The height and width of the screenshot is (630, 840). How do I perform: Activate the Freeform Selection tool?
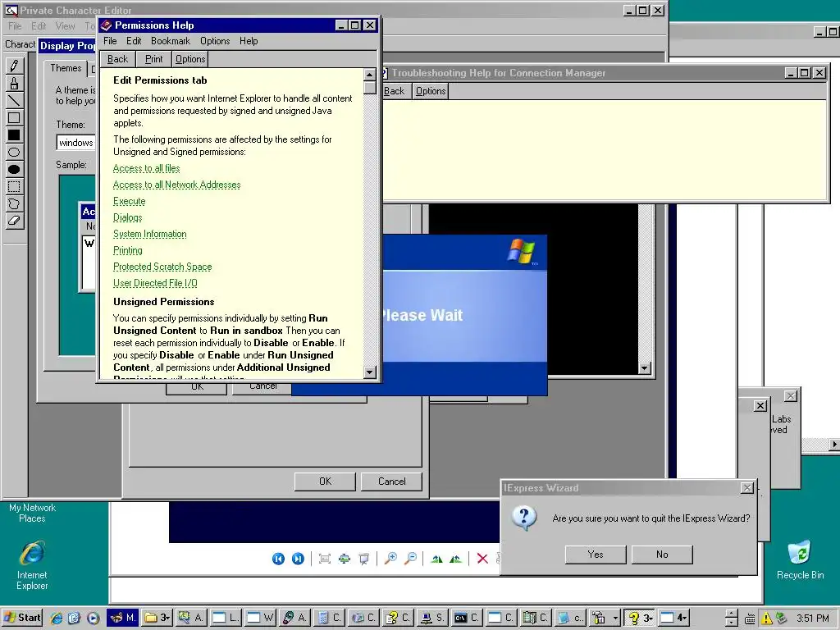[x=15, y=203]
